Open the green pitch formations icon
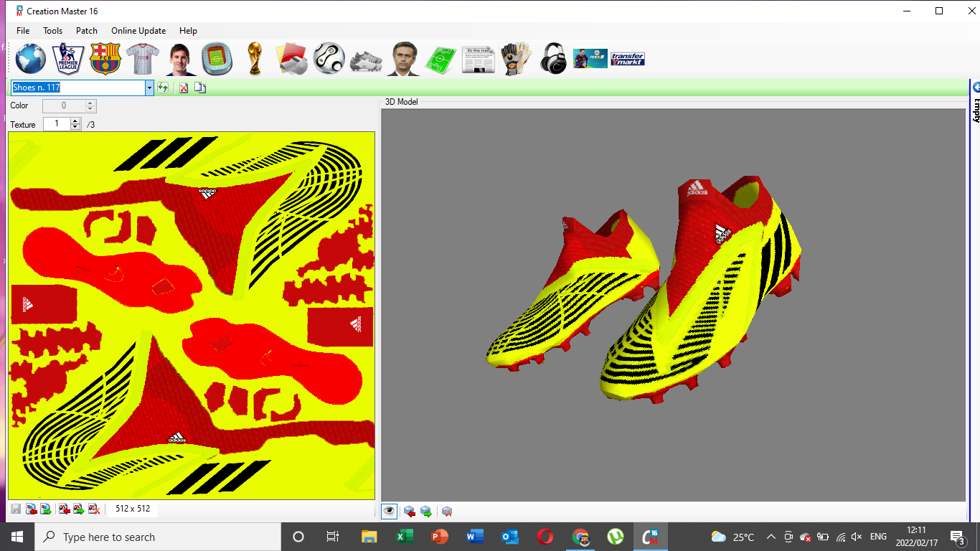Image resolution: width=980 pixels, height=551 pixels. pyautogui.click(x=441, y=59)
